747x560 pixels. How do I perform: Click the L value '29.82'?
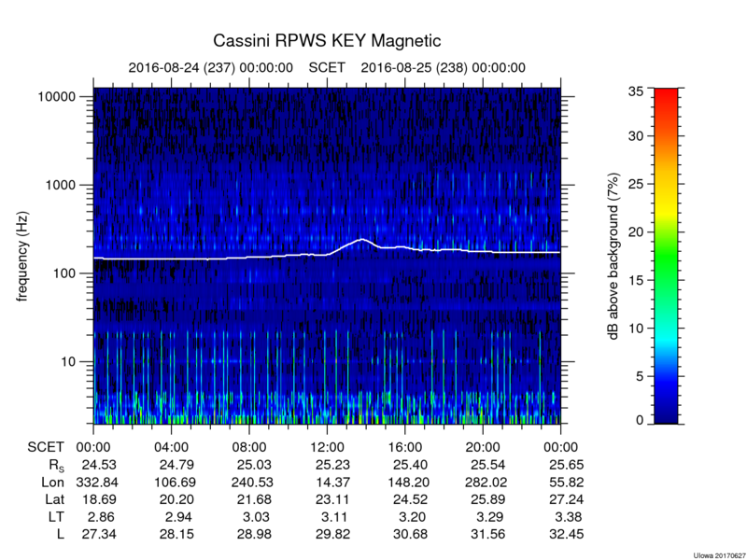point(332,534)
